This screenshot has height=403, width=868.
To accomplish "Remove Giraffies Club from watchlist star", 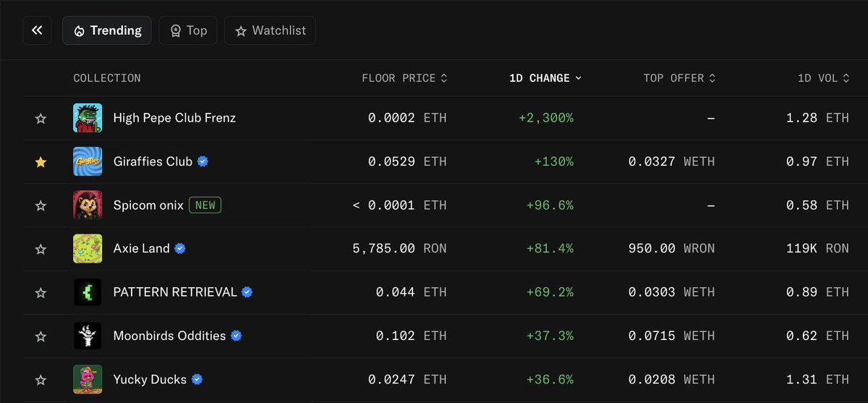I will point(41,162).
